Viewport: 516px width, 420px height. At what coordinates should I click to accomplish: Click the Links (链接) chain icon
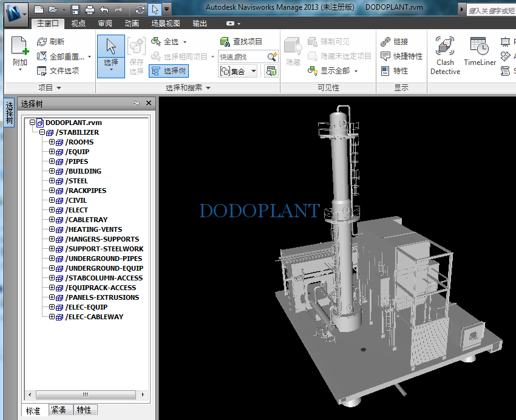pyautogui.click(x=385, y=42)
